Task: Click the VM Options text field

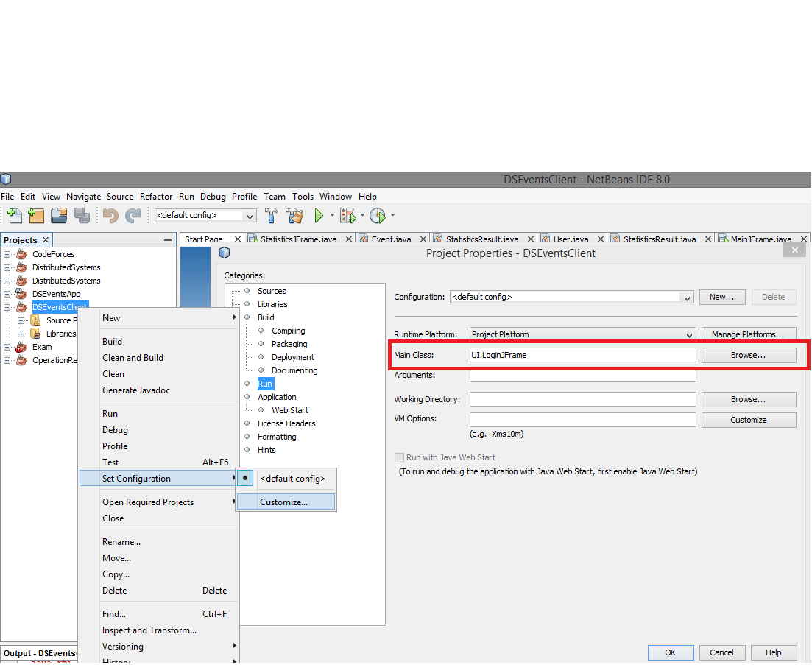Action: 582,420
